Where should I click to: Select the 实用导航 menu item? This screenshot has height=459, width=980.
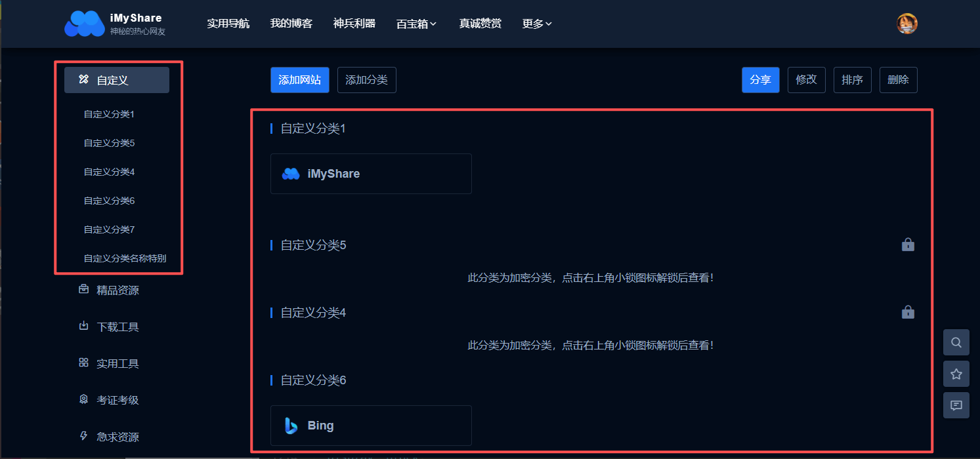point(228,23)
